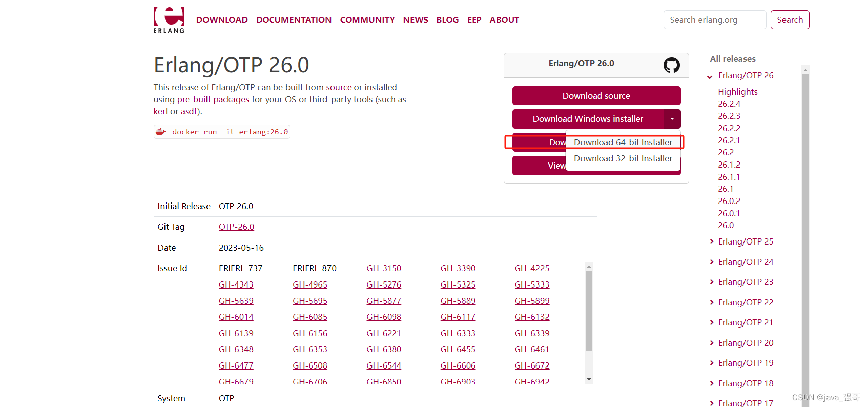Select release 26.0 in sidebar
Screen dimensions: 868x407
coord(726,225)
